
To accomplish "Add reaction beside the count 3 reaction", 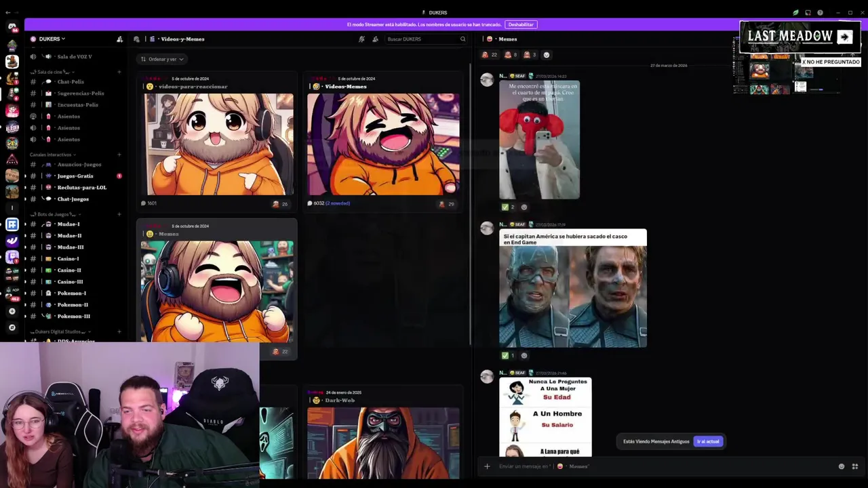I will (x=547, y=55).
